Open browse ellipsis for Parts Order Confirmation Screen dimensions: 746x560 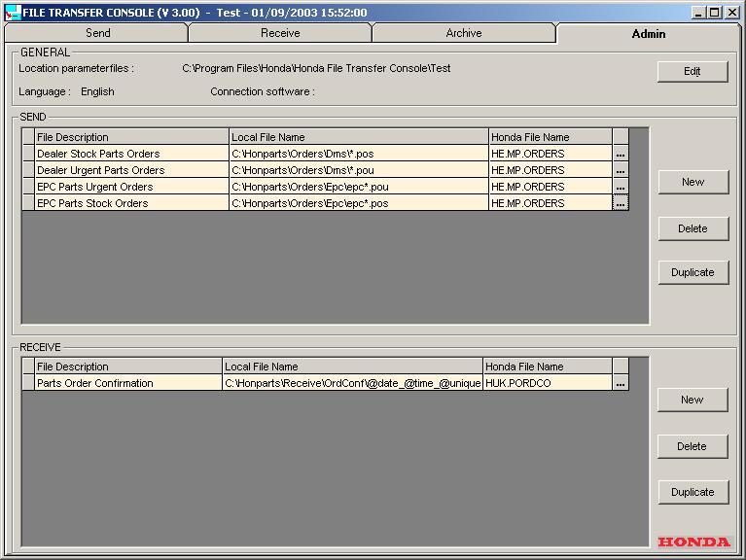[621, 383]
